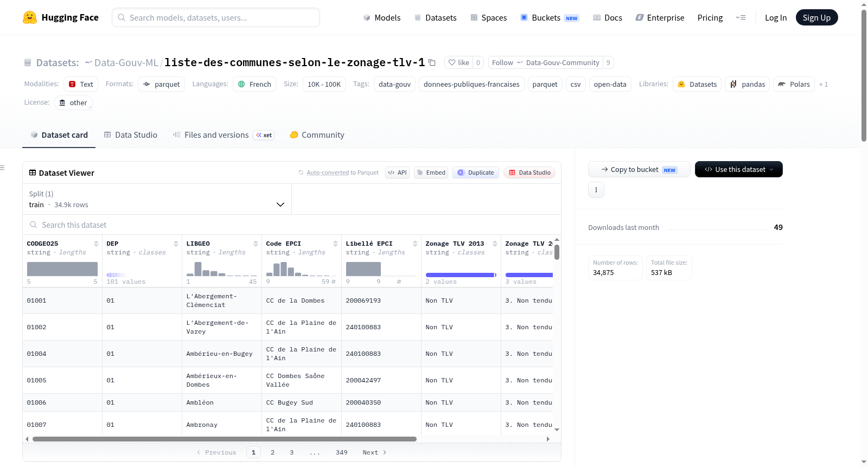Go to page 3 of the table
This screenshot has width=868, height=467.
pos(291,452)
